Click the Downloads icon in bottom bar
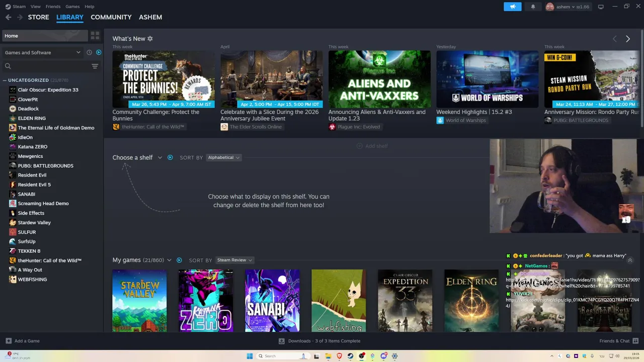Screen dimensions: 644x362 pos(282,341)
